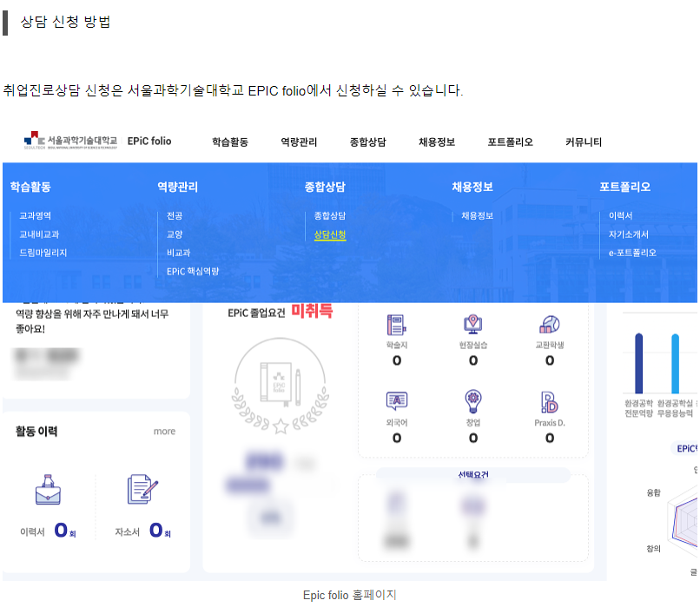700x607 pixels.
Task: Click more link in 활동 이력
Action: click(x=164, y=431)
